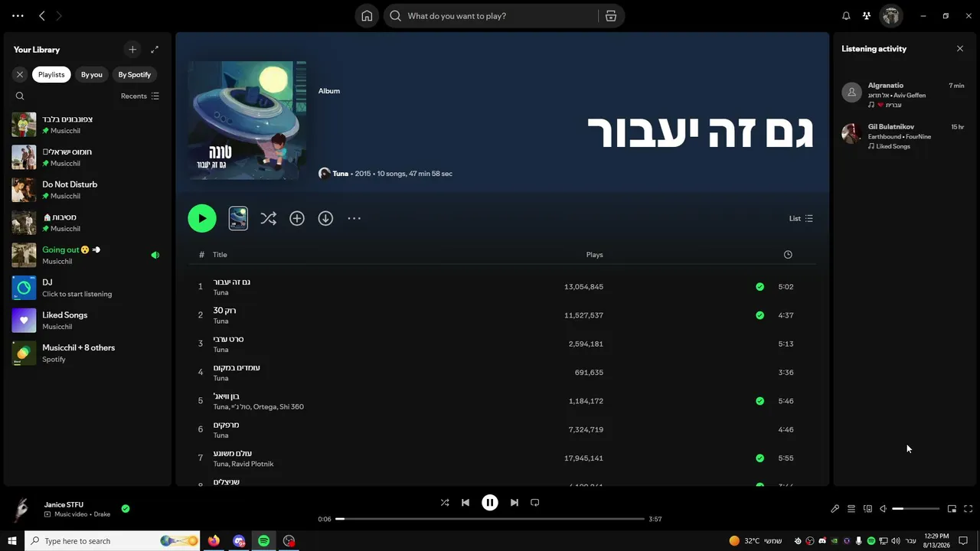Image resolution: width=980 pixels, height=551 pixels.
Task: Open the lyrics microphone icon in the player
Action: click(835, 509)
